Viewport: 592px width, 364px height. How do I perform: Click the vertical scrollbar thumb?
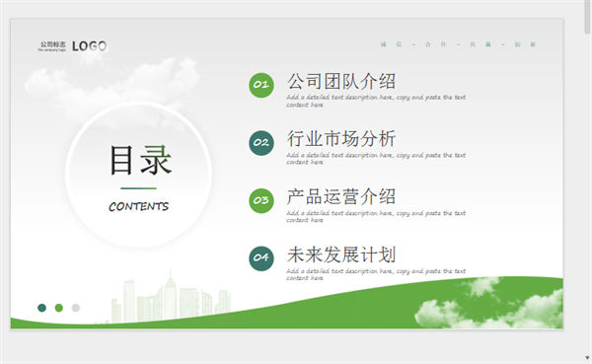587,18
